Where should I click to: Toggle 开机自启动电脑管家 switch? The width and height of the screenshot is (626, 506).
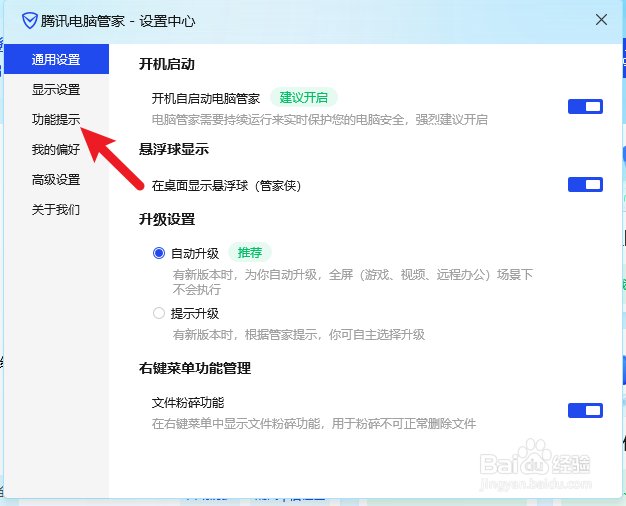pos(585,107)
